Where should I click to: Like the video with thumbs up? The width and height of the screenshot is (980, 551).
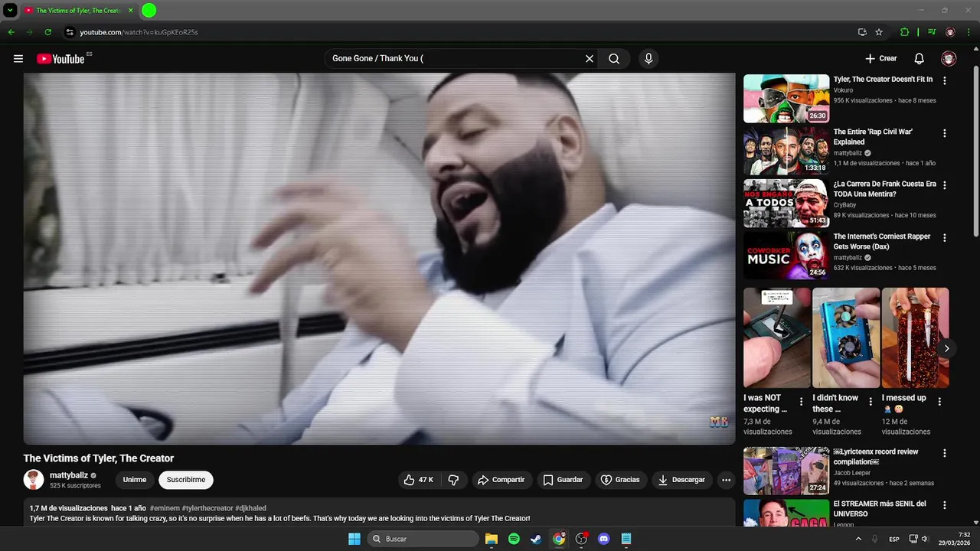pyautogui.click(x=418, y=480)
